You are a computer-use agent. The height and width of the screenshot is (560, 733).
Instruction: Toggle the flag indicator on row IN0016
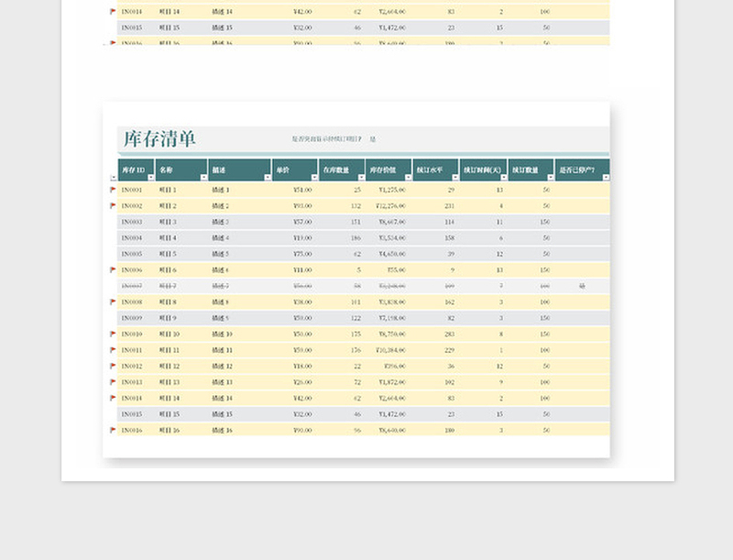pos(114,432)
